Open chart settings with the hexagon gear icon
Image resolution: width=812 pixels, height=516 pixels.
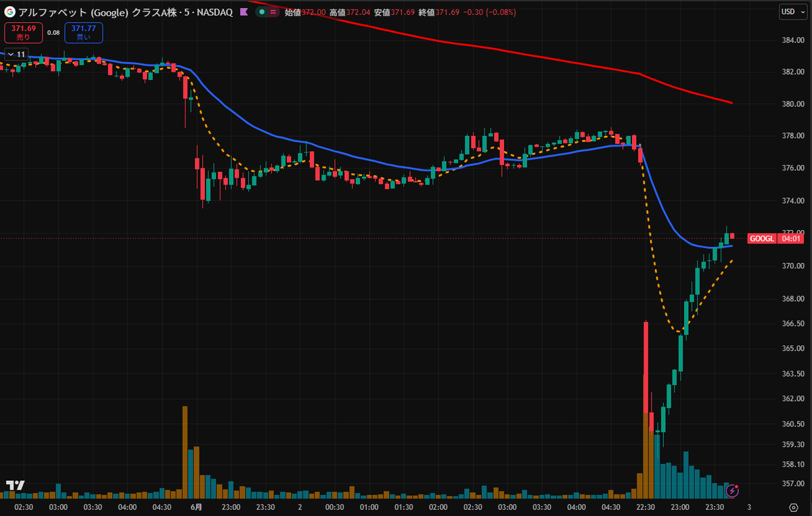(794, 507)
